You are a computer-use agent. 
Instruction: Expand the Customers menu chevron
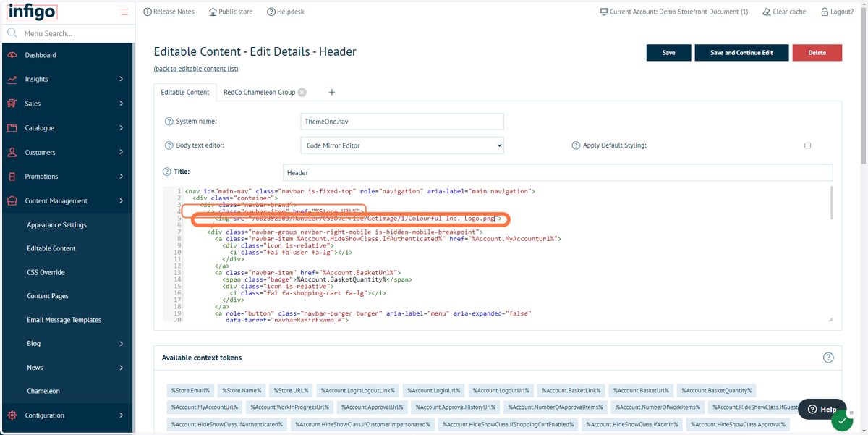121,152
